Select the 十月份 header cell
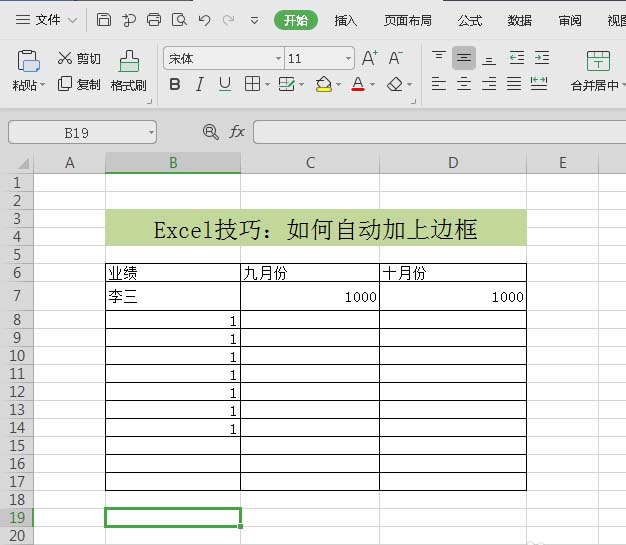 point(453,273)
